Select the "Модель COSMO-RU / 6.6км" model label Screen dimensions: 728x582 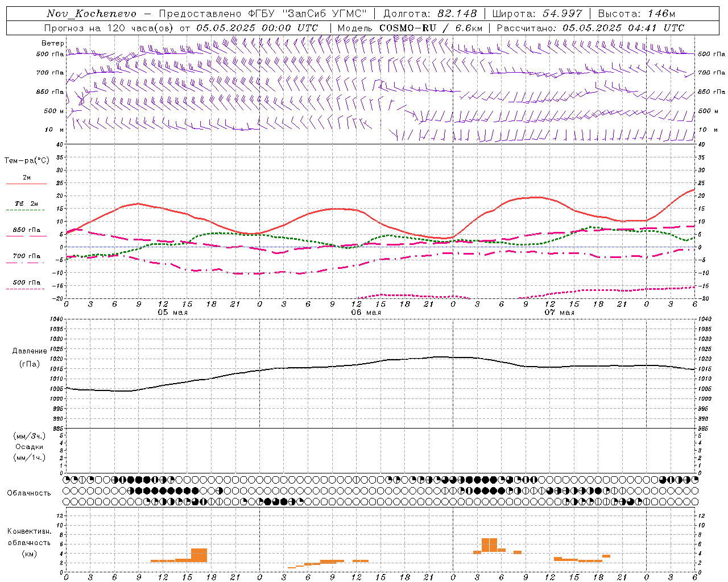[410, 28]
